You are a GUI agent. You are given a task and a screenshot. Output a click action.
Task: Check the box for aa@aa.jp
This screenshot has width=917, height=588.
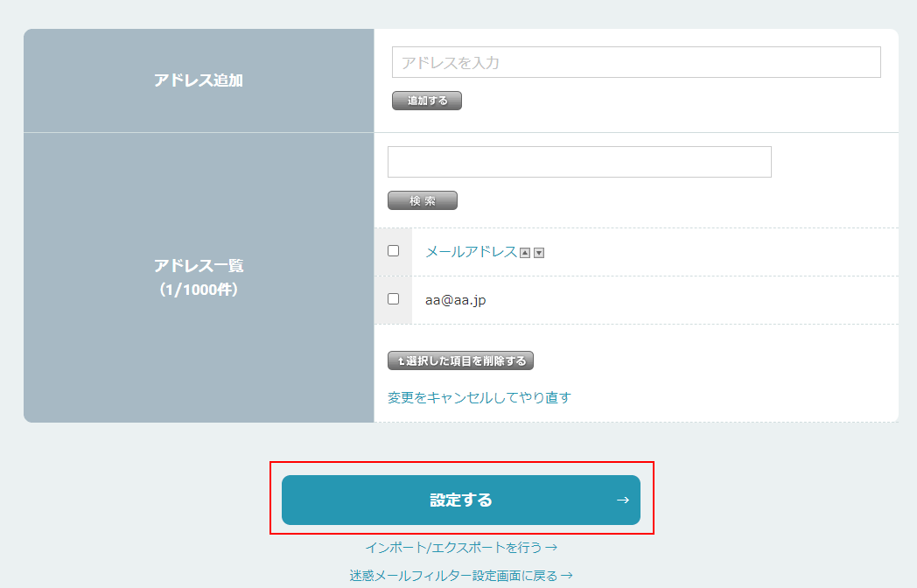(x=393, y=299)
